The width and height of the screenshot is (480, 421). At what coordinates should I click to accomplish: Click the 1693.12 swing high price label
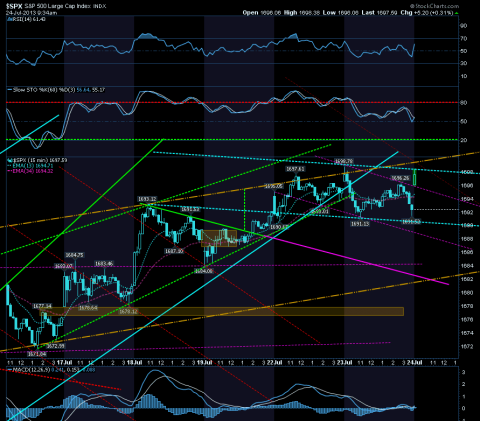pyautogui.click(x=148, y=199)
